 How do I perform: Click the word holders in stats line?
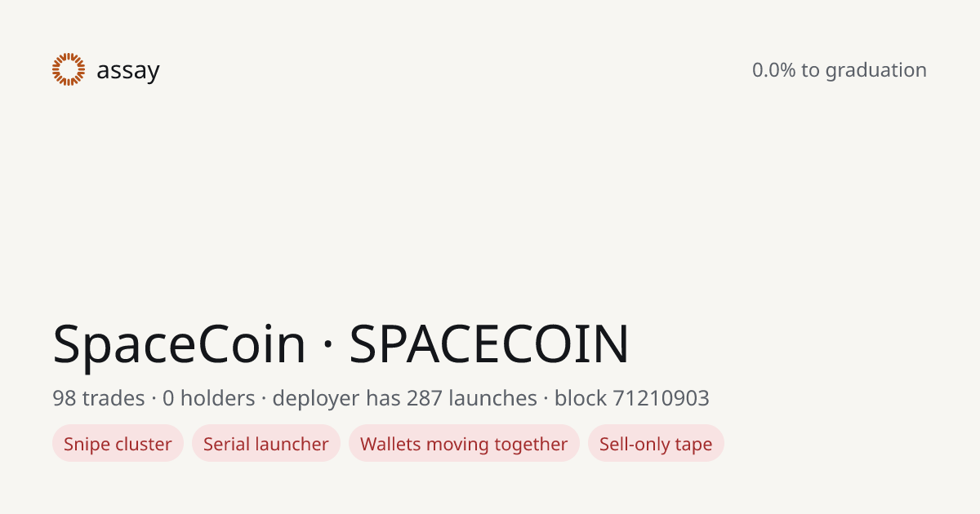click(218, 398)
